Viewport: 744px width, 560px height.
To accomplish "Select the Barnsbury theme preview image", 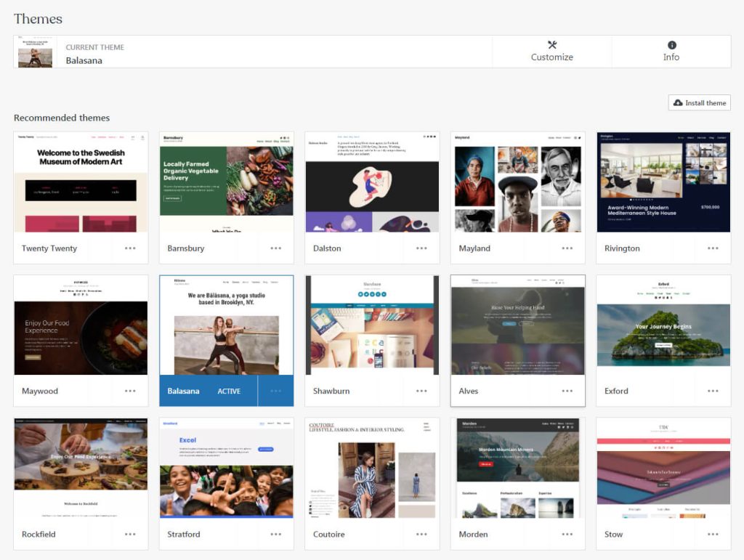I will coord(226,182).
